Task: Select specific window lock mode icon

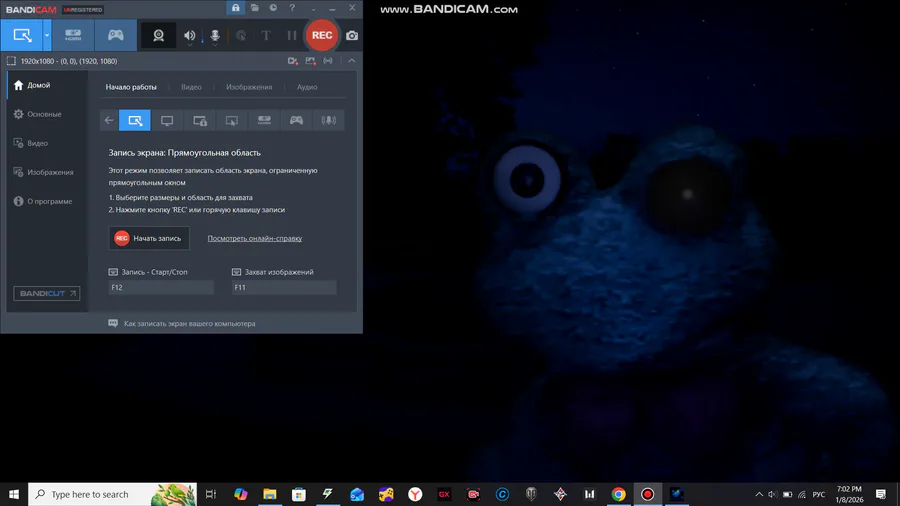Action: pos(200,120)
